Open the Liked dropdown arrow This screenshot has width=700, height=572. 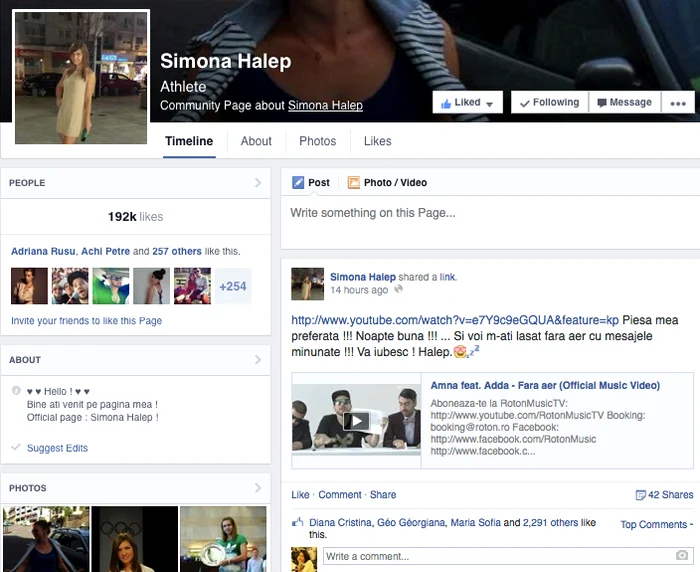tap(489, 104)
